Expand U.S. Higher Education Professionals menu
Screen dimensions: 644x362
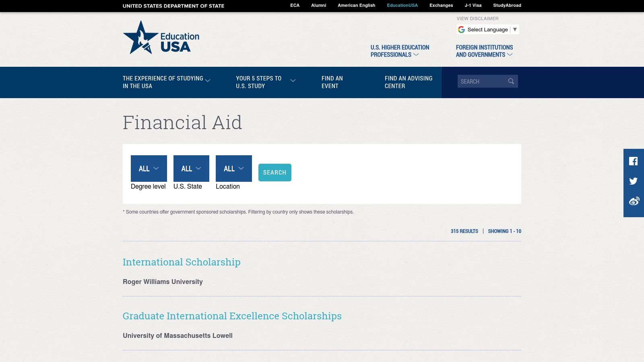(x=417, y=55)
